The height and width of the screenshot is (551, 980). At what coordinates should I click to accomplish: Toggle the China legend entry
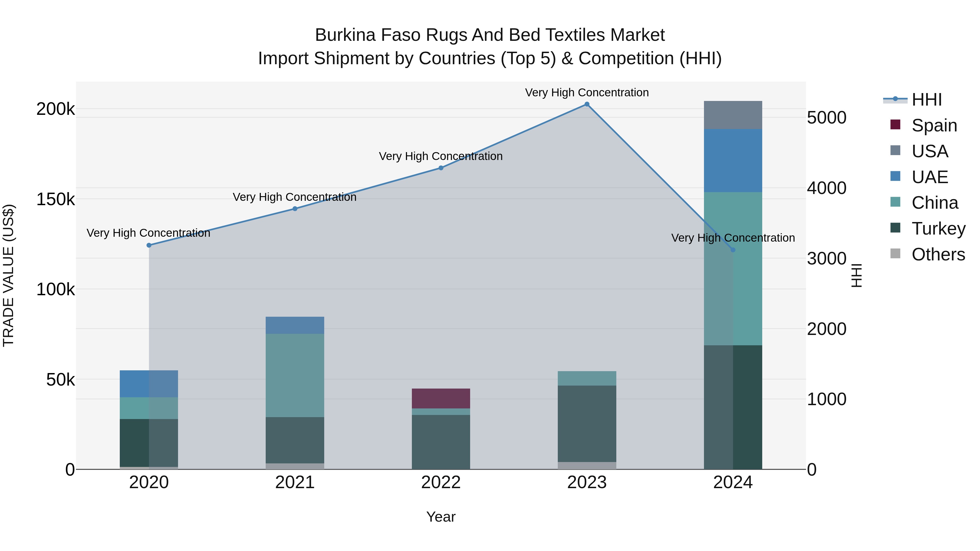tap(924, 203)
